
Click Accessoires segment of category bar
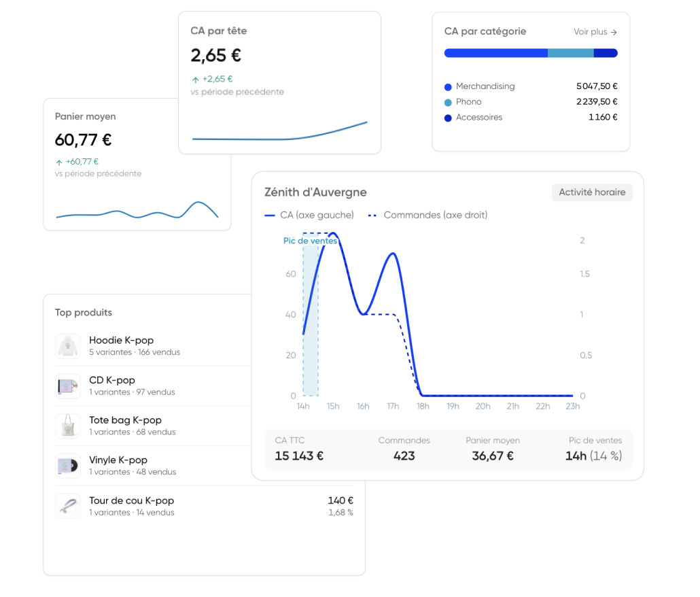[x=606, y=53]
